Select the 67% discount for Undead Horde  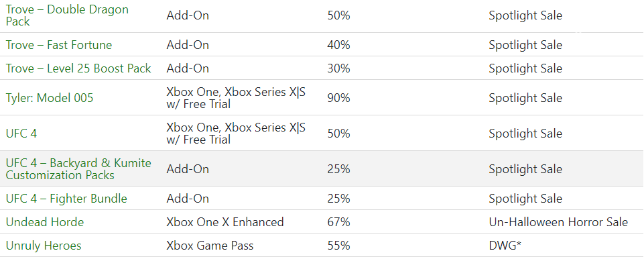pyautogui.click(x=339, y=222)
